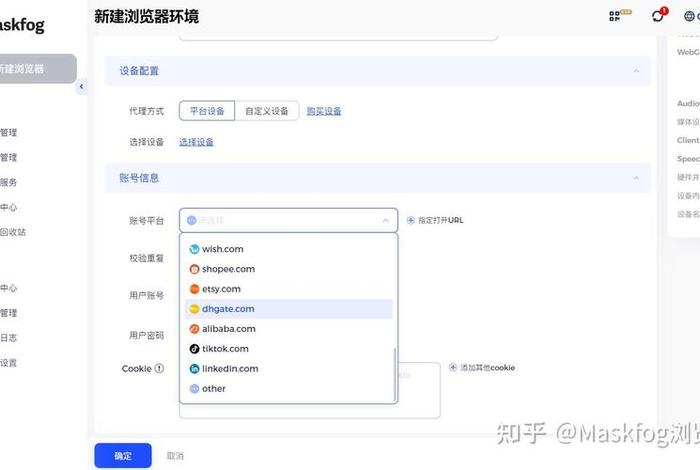The image size is (700, 470).
Task: Click the plus icon beside 添加其他cookie
Action: (x=453, y=367)
